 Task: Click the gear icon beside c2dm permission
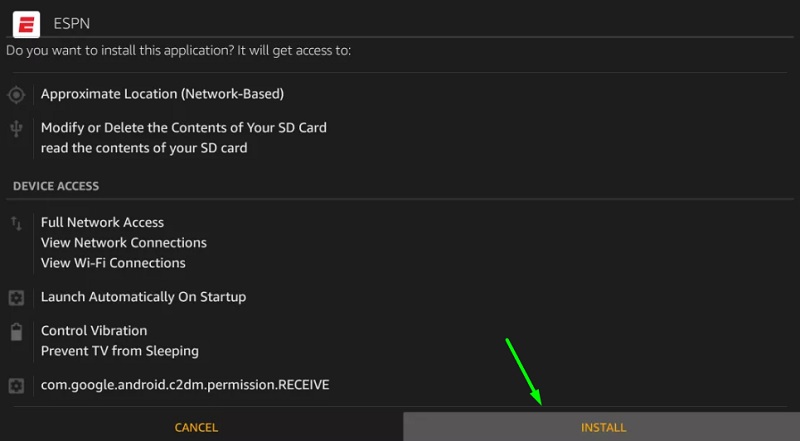[16, 385]
